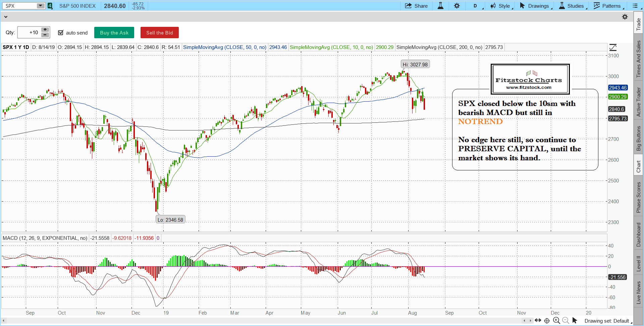Open the SPX symbol dropdown
Viewport: 644px width, 326px height.
40,6
